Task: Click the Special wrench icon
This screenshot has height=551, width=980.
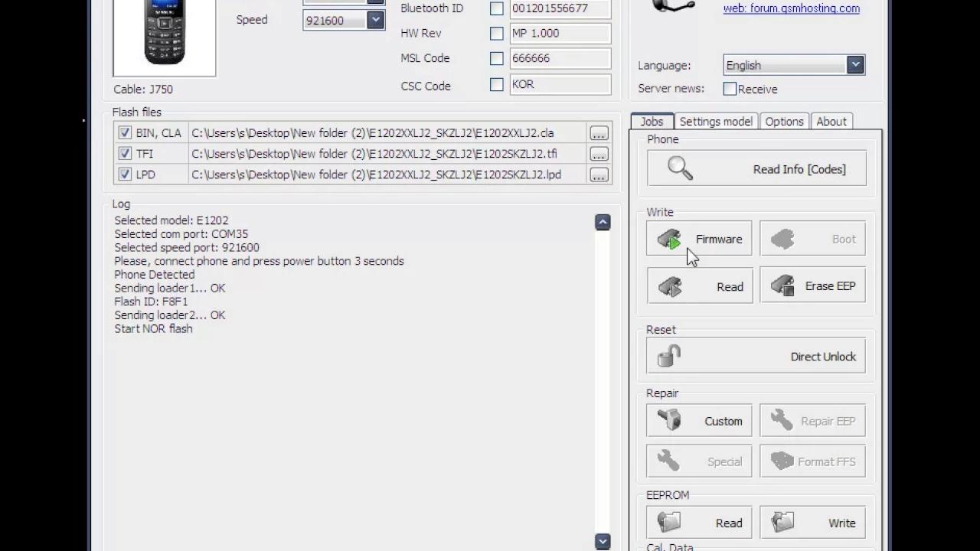Action: pos(668,461)
